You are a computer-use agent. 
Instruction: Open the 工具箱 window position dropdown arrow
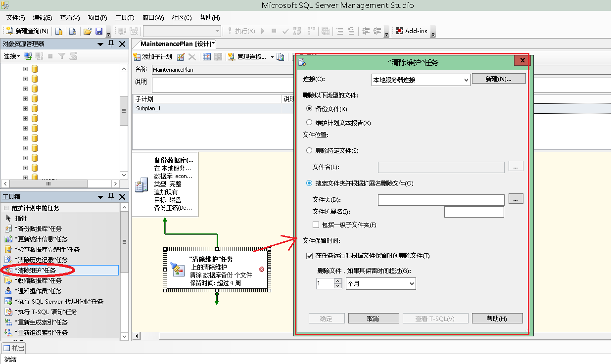[101, 196]
